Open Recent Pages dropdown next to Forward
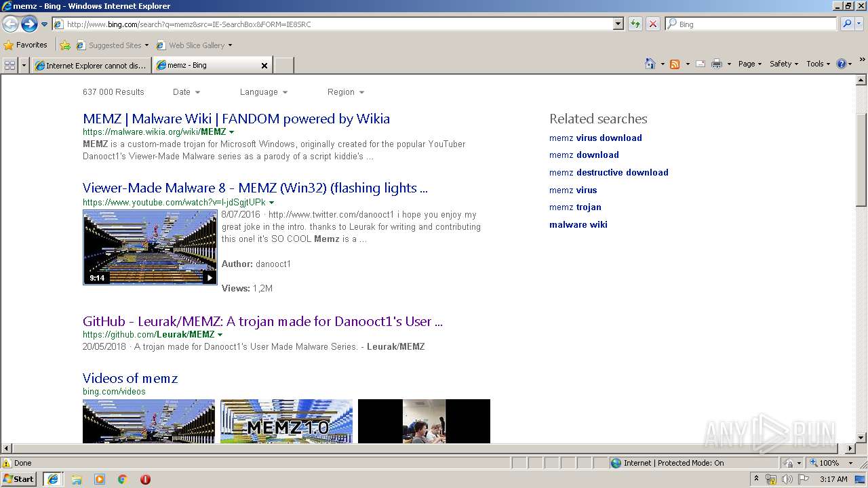The height and width of the screenshot is (488, 868). [x=44, y=24]
